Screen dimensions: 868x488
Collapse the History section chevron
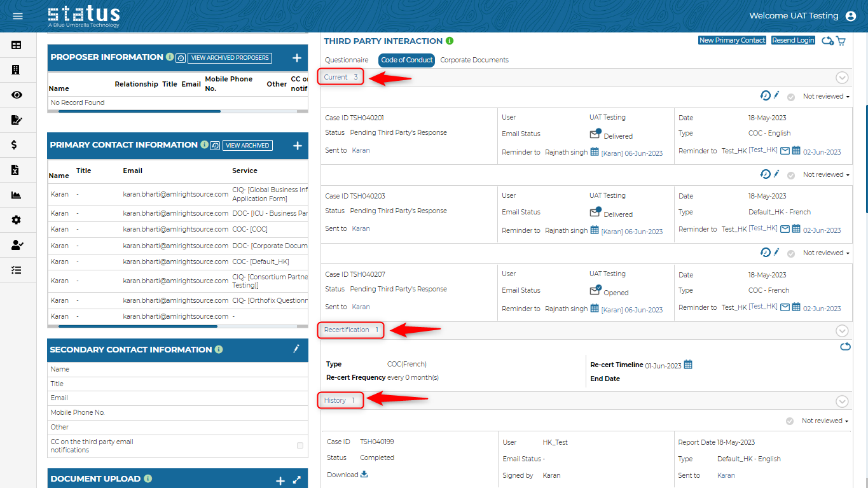click(x=842, y=401)
